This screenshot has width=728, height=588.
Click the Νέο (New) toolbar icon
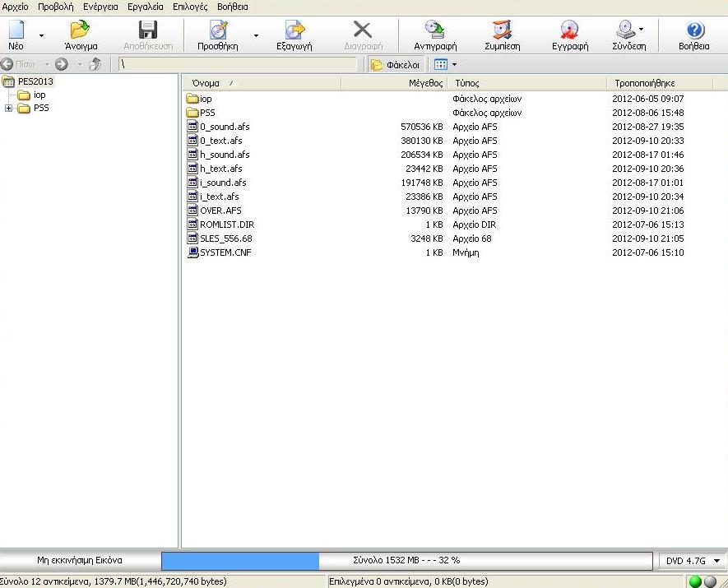tap(16, 35)
